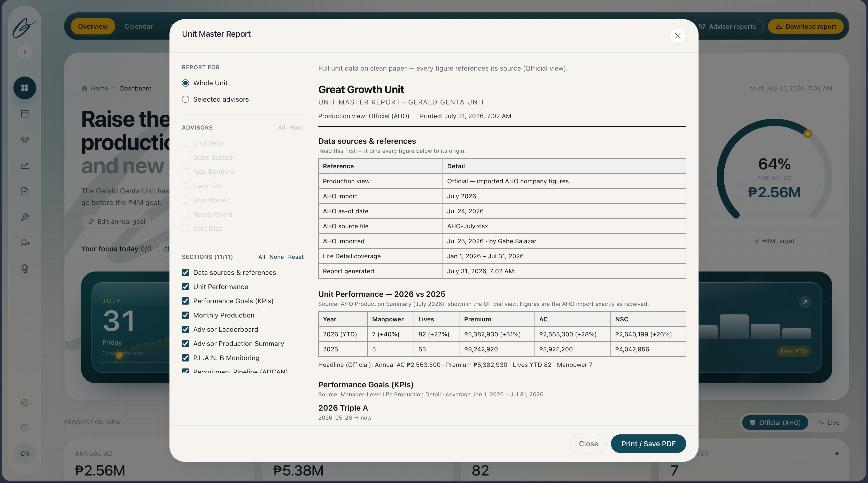This screenshot has height=483, width=868.
Task: Open the team members icon in the sidebar
Action: pos(25,140)
